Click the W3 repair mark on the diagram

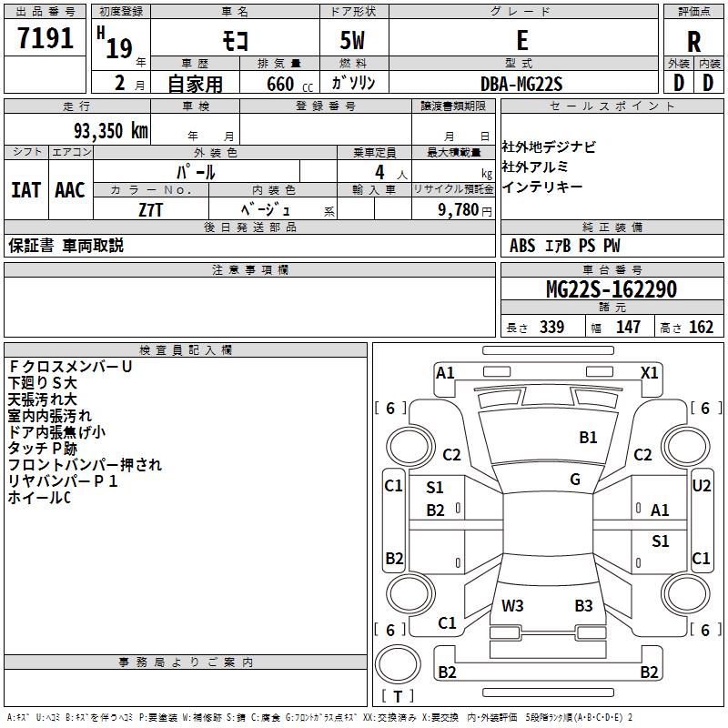tap(512, 606)
